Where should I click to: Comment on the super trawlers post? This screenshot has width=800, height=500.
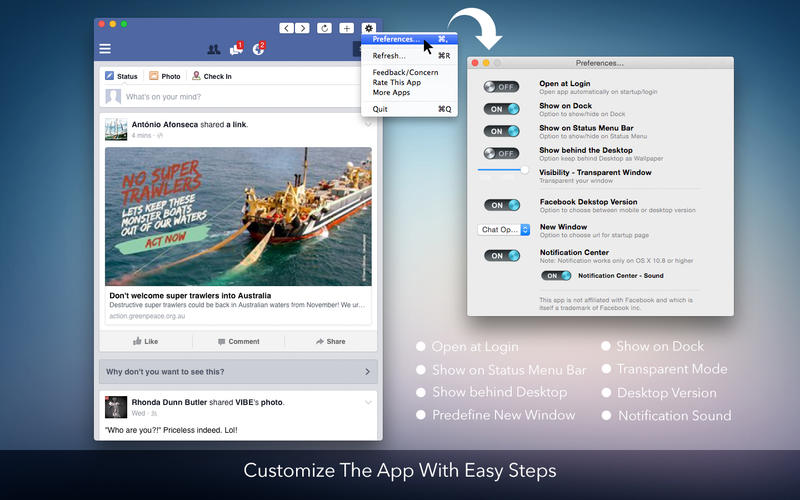238,341
